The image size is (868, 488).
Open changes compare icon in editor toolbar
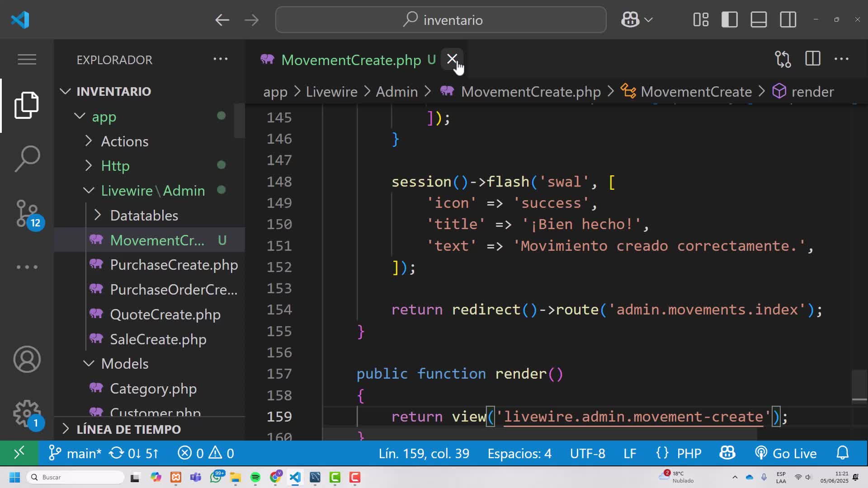click(783, 59)
